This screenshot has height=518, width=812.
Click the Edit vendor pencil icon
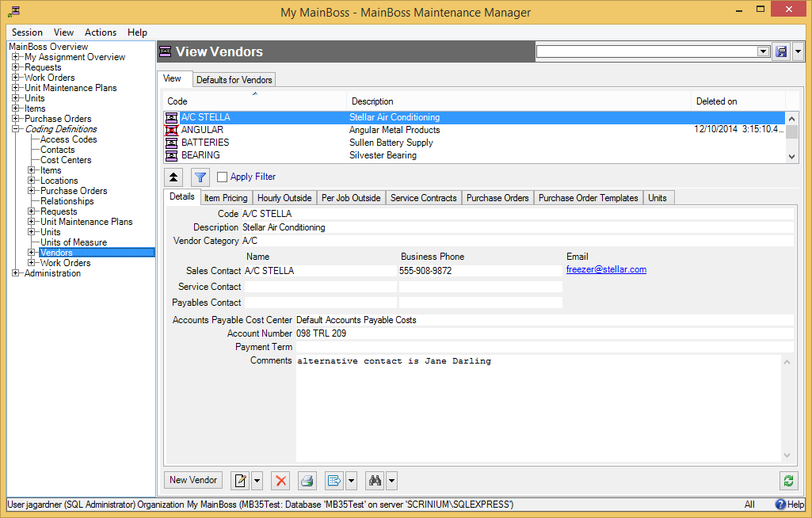tap(240, 480)
